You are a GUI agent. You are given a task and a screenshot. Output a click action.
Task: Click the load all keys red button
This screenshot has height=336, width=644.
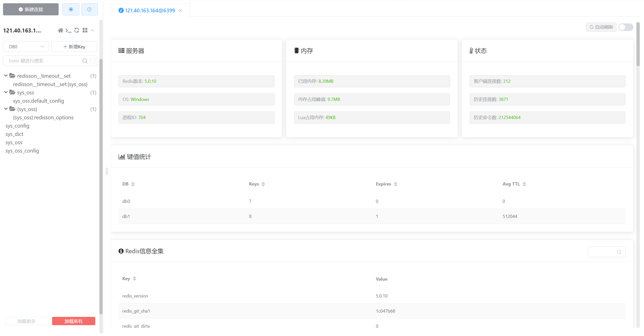coord(73,321)
